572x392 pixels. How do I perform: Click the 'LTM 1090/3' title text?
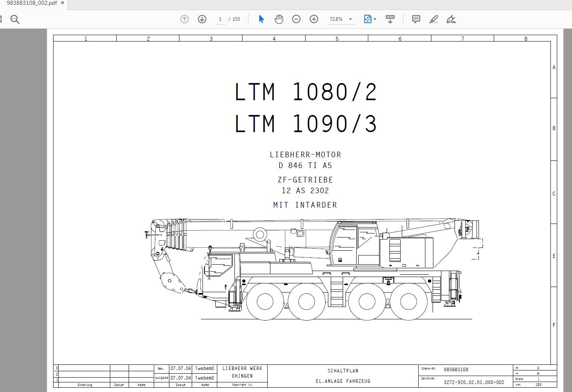pyautogui.click(x=306, y=124)
